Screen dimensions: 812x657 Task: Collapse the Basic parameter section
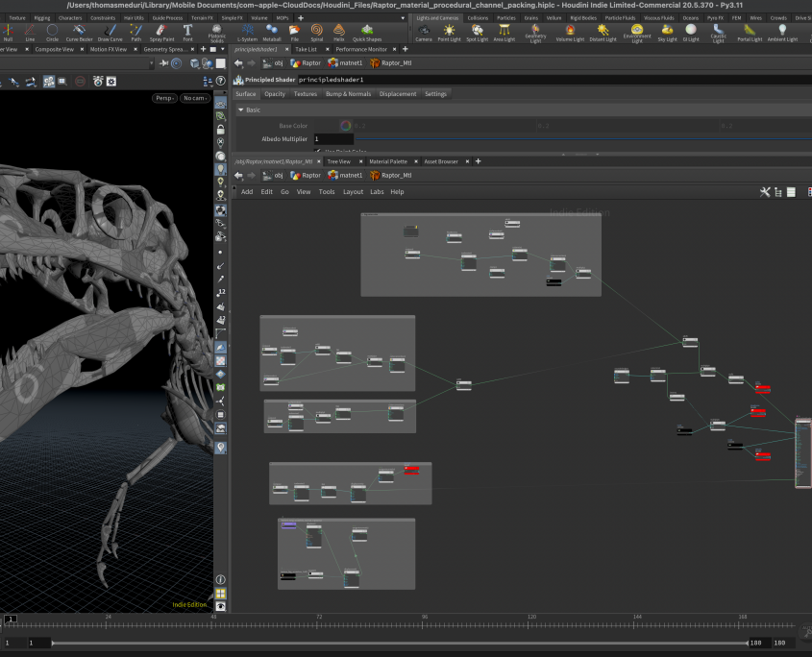[241, 110]
